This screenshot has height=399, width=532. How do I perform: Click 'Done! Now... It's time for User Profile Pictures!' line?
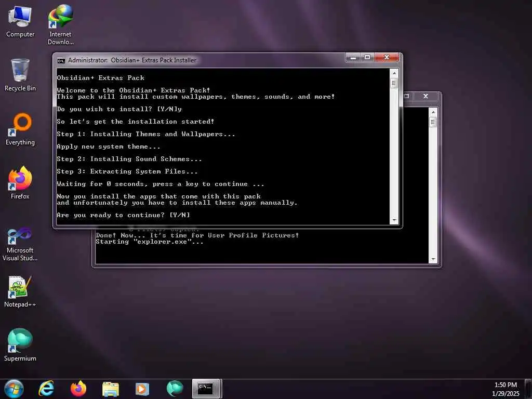197,235
